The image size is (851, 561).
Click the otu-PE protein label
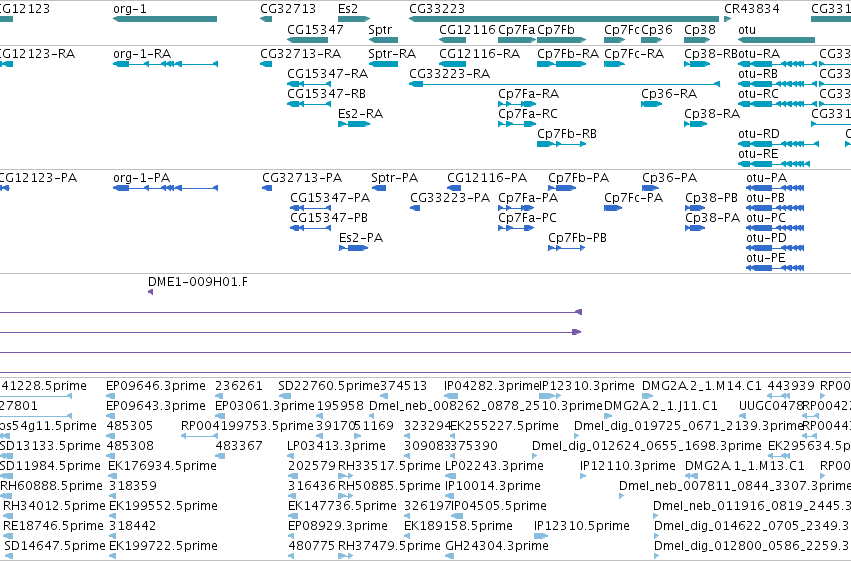(x=766, y=258)
